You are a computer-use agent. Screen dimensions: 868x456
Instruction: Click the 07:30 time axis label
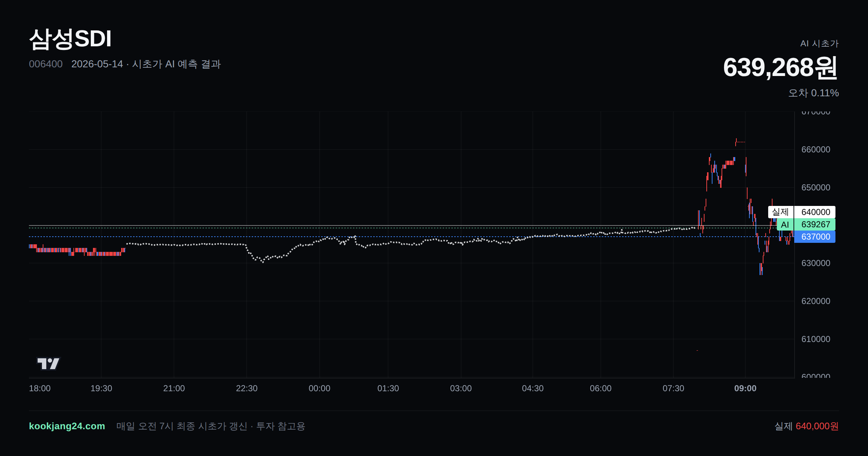pos(673,388)
